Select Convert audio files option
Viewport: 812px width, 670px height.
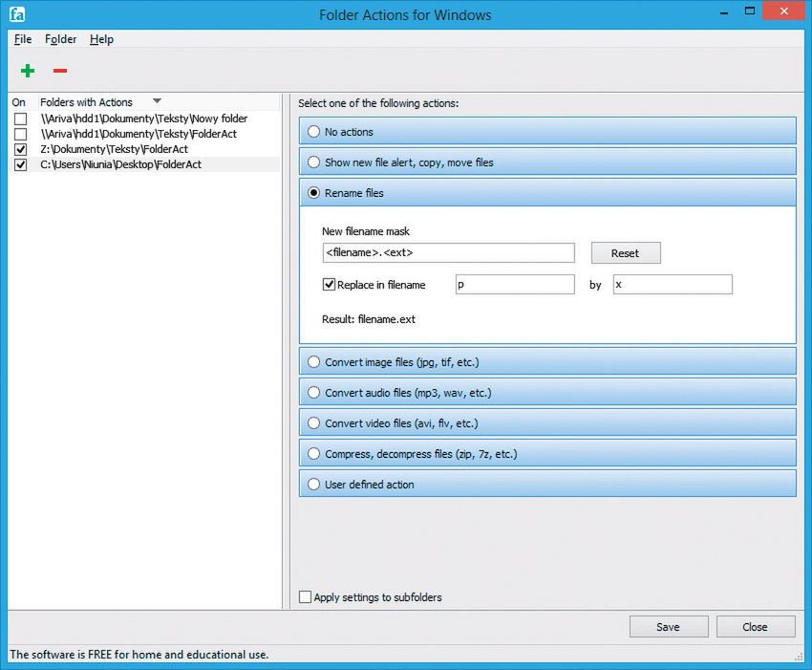coord(314,392)
